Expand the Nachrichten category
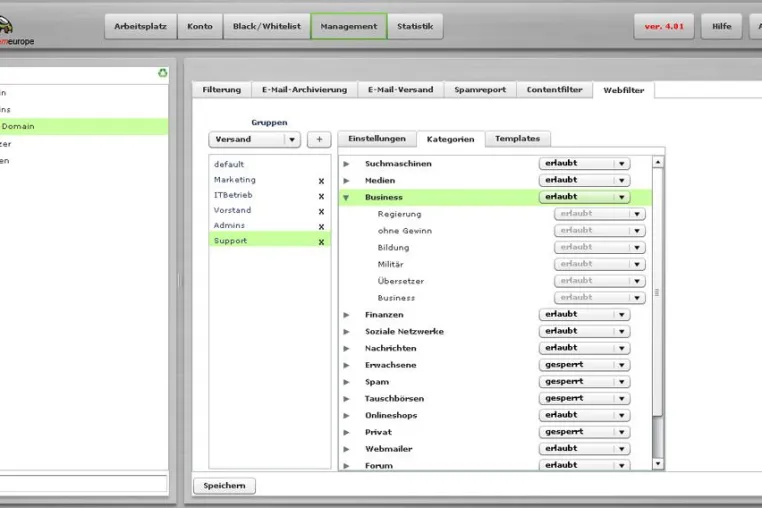762x508 pixels. [x=346, y=349]
